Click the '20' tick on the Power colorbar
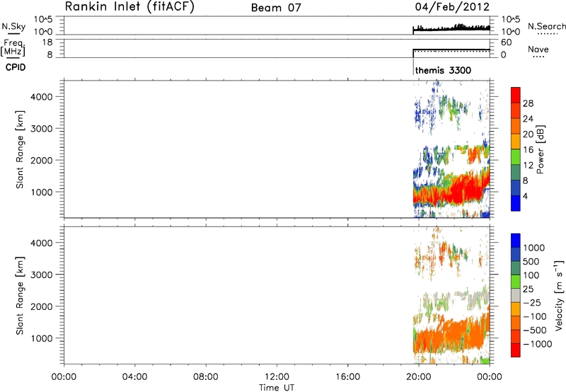This screenshot has width=566, height=392. (528, 134)
